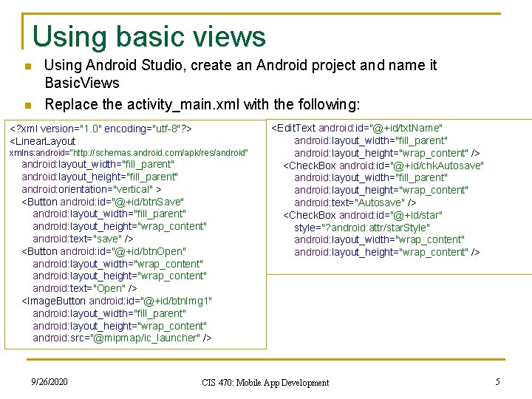Click the 9/26/2020 date in footer
Image resolution: width=532 pixels, height=399 pixels.
50,382
